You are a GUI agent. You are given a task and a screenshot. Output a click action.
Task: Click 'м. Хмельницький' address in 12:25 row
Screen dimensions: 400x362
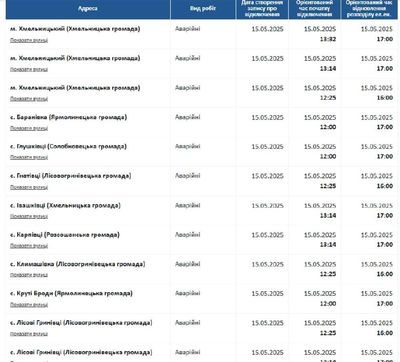coord(75,88)
